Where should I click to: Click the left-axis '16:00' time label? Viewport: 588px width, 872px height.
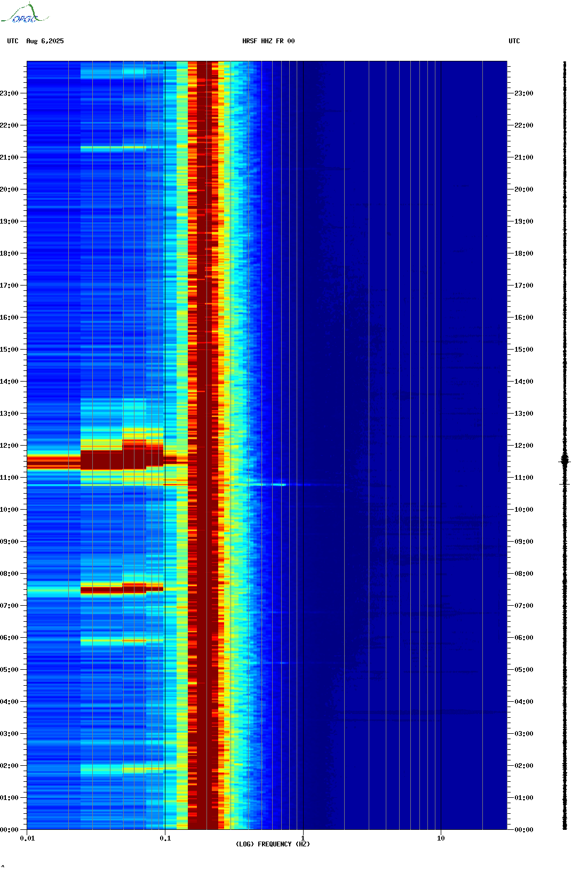[x=9, y=318]
